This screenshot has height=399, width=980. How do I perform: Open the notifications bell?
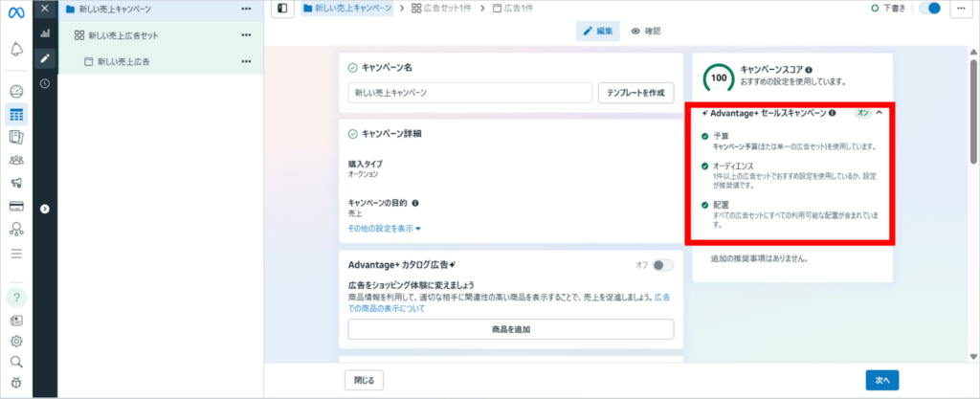[x=17, y=49]
